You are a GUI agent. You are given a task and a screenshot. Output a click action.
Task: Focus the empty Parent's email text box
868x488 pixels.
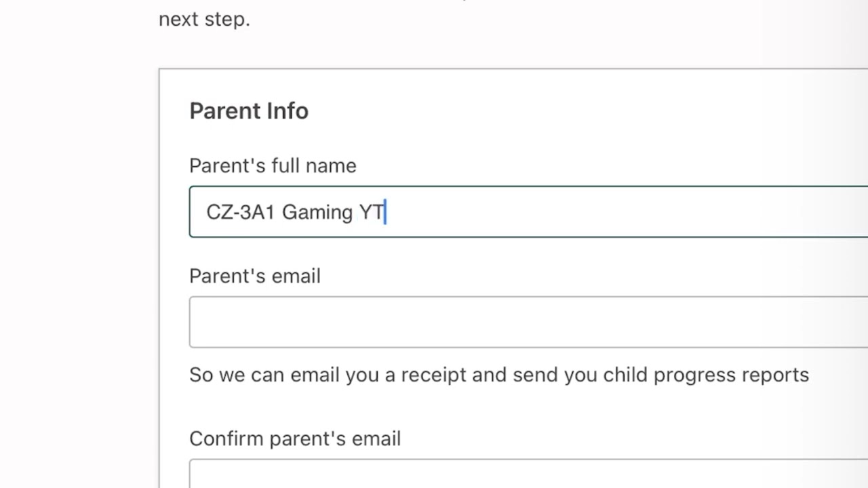pos(528,322)
